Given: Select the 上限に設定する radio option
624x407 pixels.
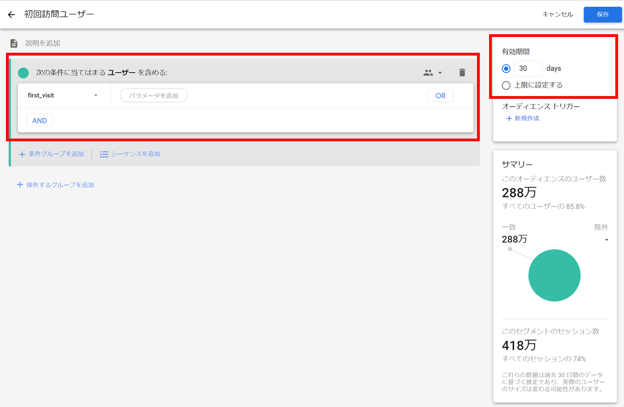Looking at the screenshot, I should click(506, 86).
